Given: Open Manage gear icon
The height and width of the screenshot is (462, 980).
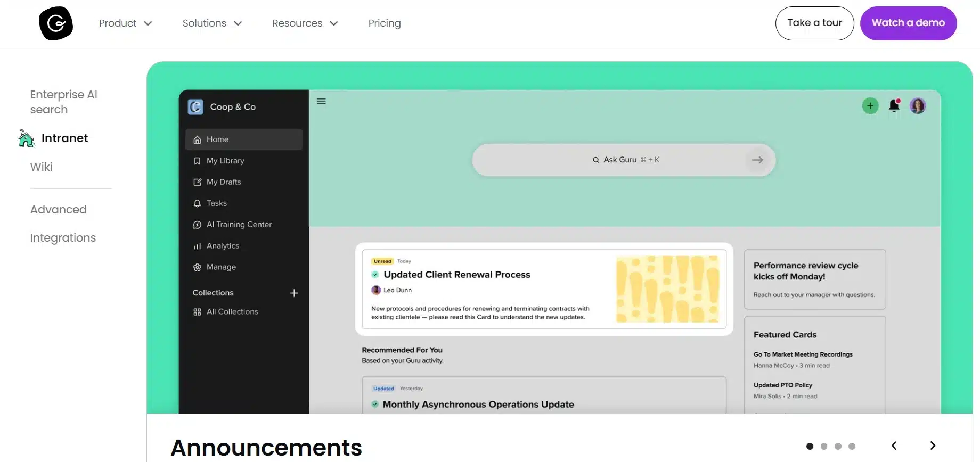Looking at the screenshot, I should [x=197, y=267].
